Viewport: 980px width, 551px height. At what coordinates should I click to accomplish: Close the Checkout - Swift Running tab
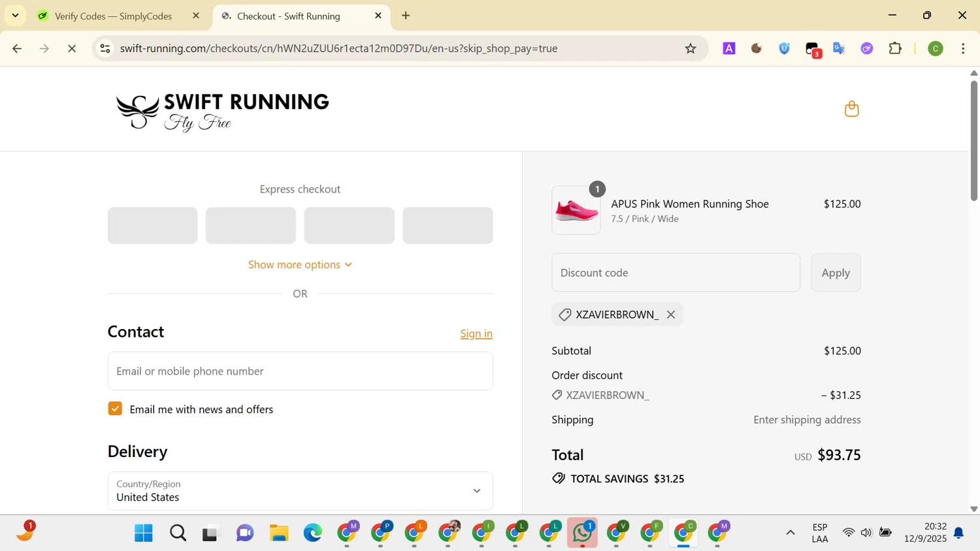tap(378, 16)
